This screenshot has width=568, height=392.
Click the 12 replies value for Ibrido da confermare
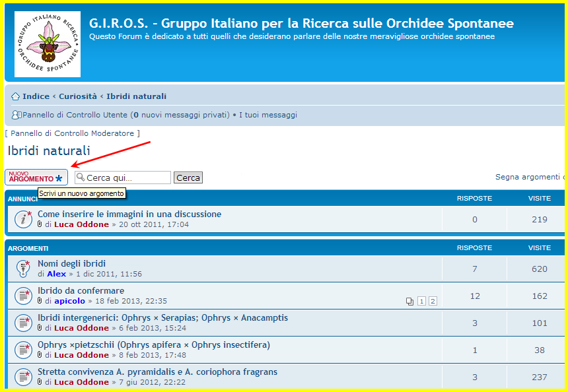475,296
